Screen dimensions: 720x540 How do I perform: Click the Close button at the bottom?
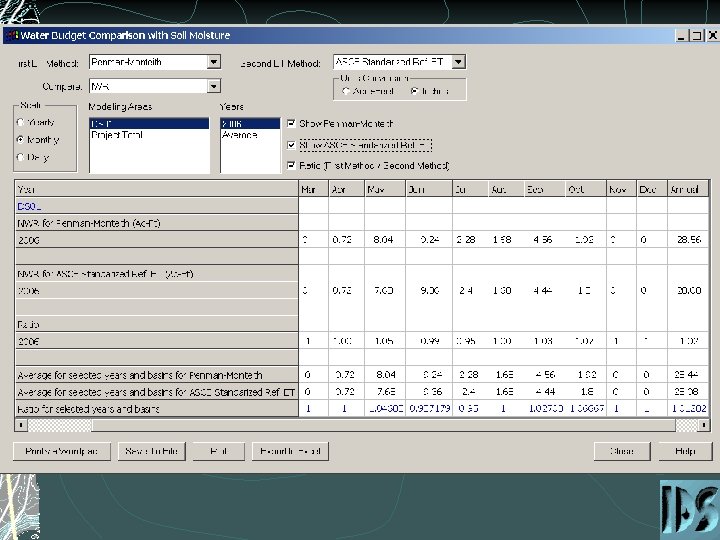[x=622, y=451]
